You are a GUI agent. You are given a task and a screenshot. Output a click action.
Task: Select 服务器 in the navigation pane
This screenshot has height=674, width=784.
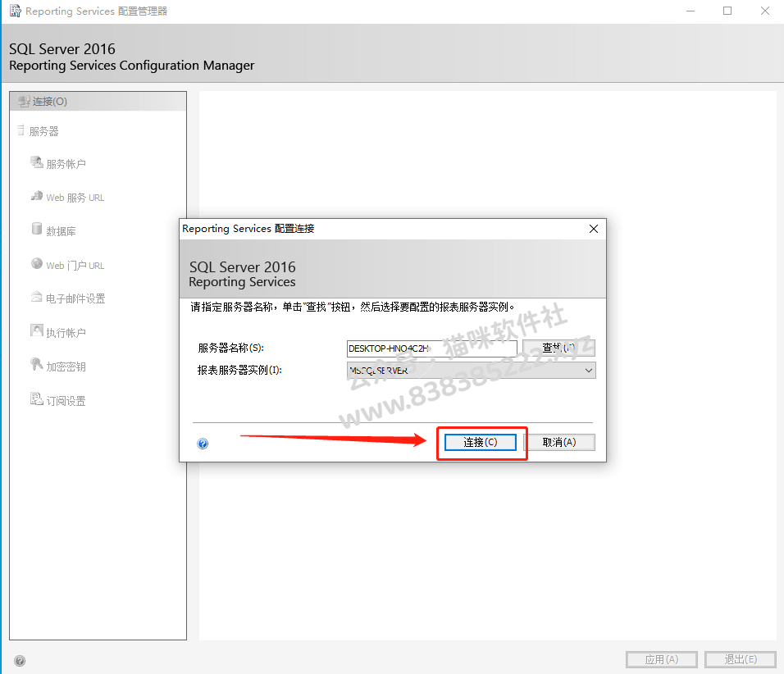click(x=44, y=131)
